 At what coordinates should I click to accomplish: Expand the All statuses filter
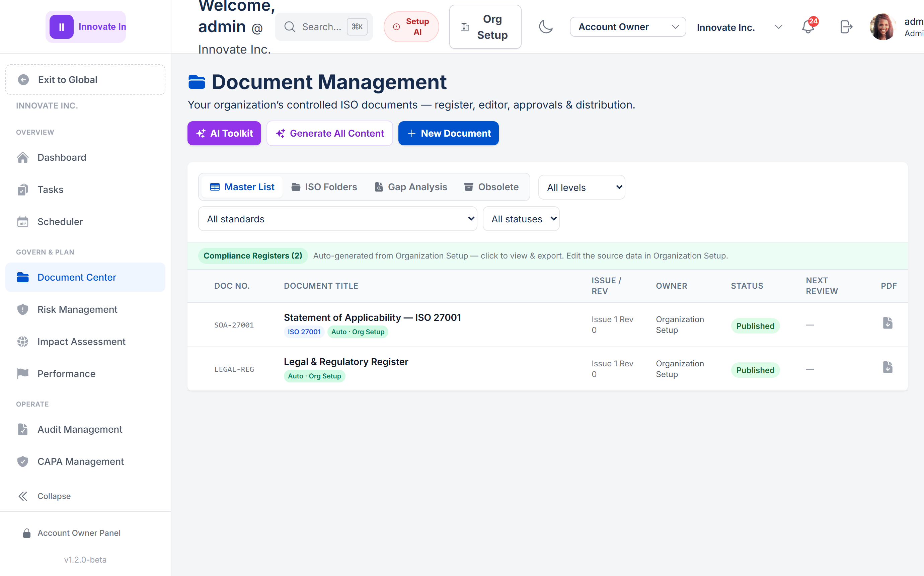(521, 219)
